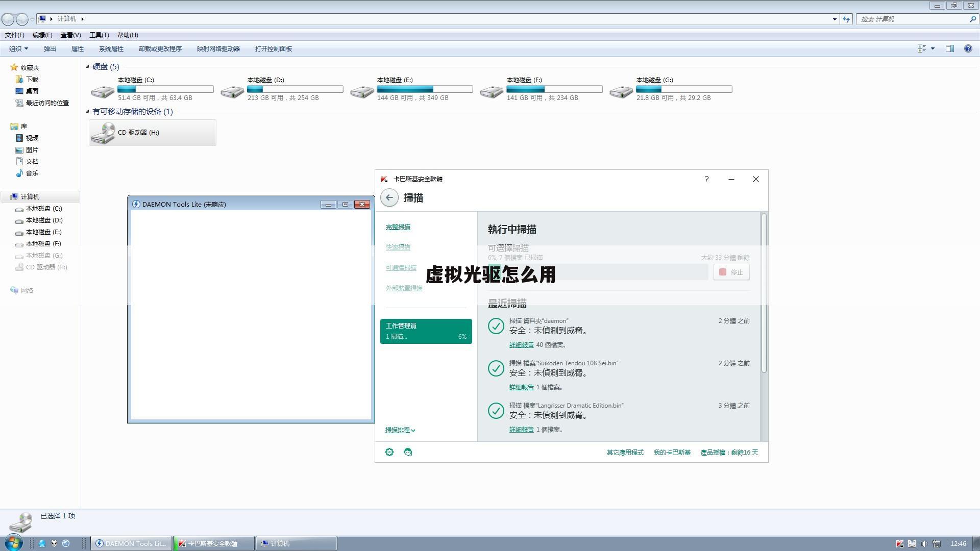Select local disk E: drive icon
Image resolution: width=980 pixels, height=551 pixels.
pos(362,91)
